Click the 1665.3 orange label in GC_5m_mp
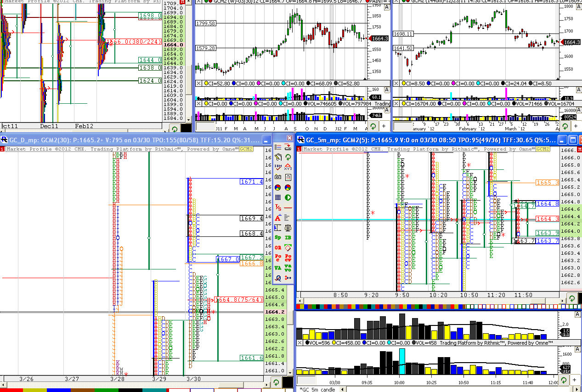 pyautogui.click(x=548, y=182)
